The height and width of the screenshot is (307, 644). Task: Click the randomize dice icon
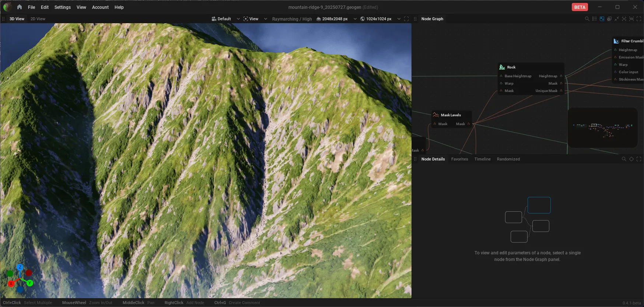pos(609,19)
